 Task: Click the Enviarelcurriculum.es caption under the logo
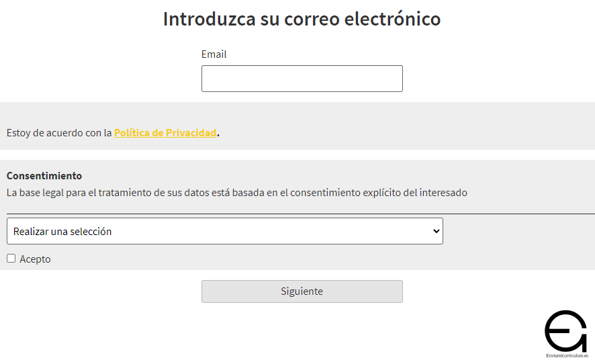[567, 355]
